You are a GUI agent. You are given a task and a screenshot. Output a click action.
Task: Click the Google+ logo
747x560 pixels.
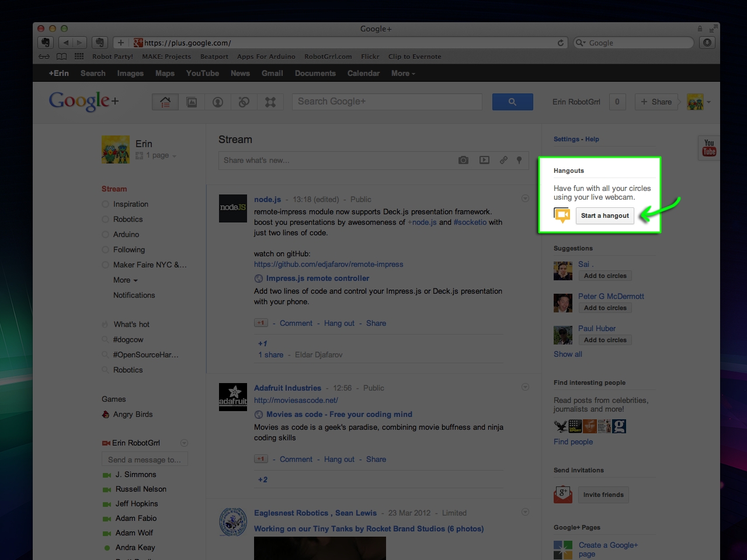point(84,101)
